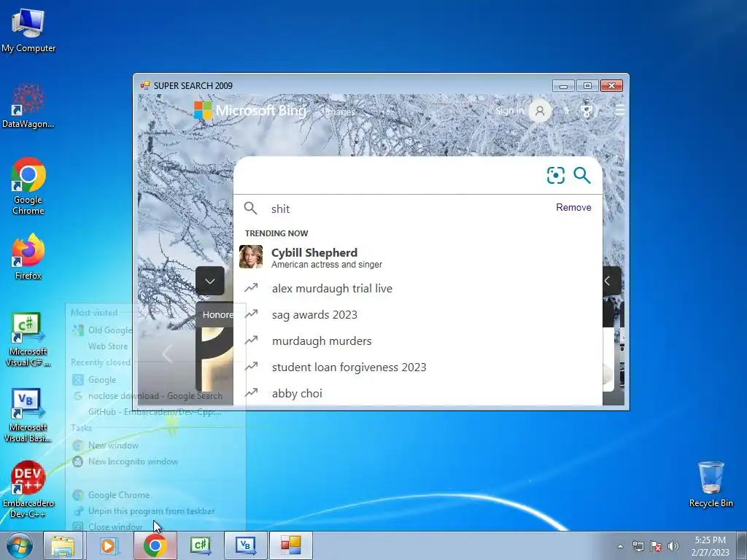Click the Microsoft Bing logo
The image size is (747, 560).
[251, 111]
